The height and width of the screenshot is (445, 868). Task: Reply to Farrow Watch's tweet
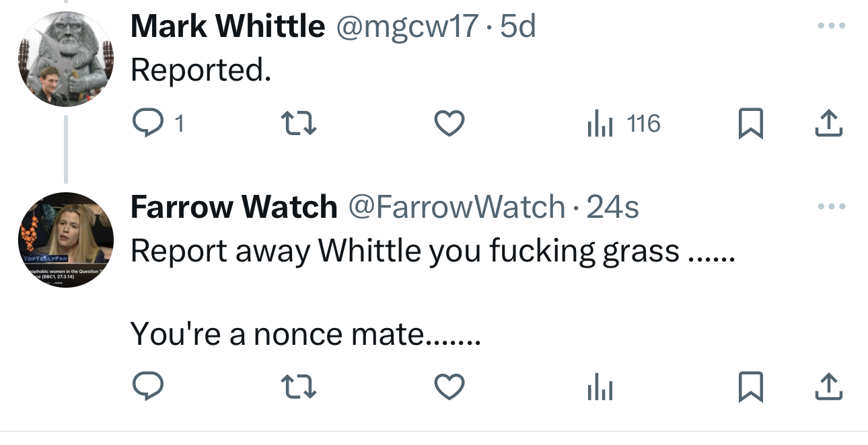145,387
